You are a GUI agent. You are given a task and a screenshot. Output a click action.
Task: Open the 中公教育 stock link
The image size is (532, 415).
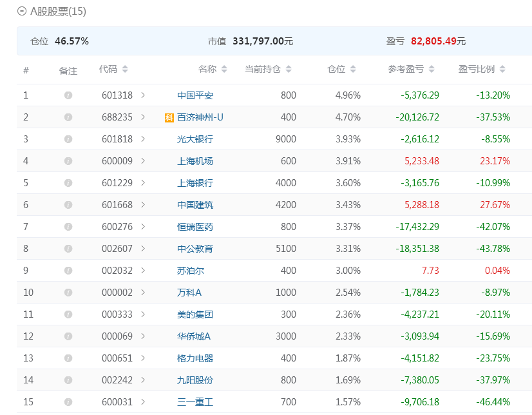tap(195, 249)
